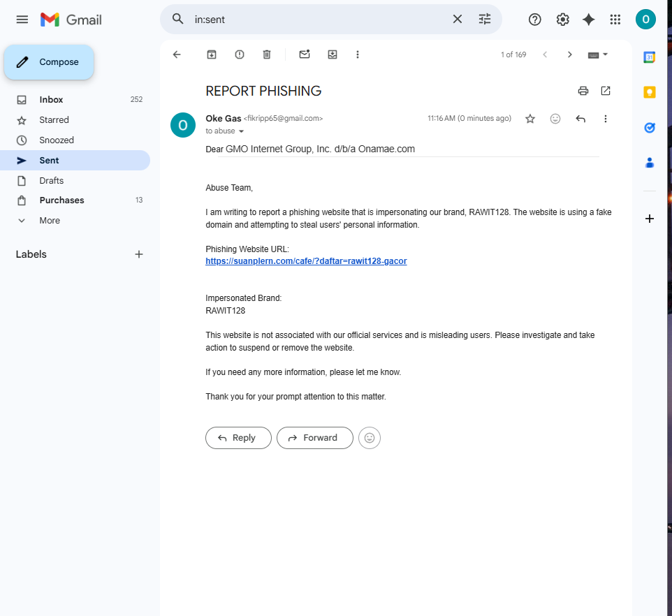The width and height of the screenshot is (672, 616).
Task: Add emoji reaction below the message
Action: pyautogui.click(x=370, y=438)
